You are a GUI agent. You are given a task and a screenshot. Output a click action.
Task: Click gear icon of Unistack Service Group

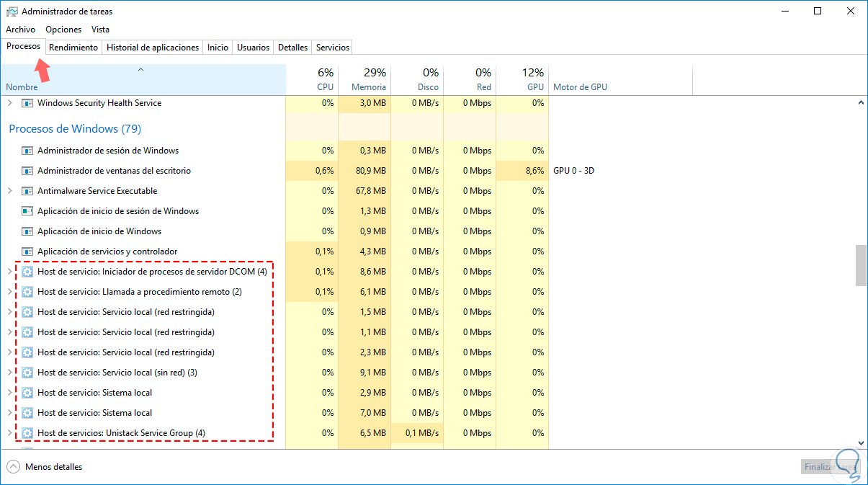(27, 433)
